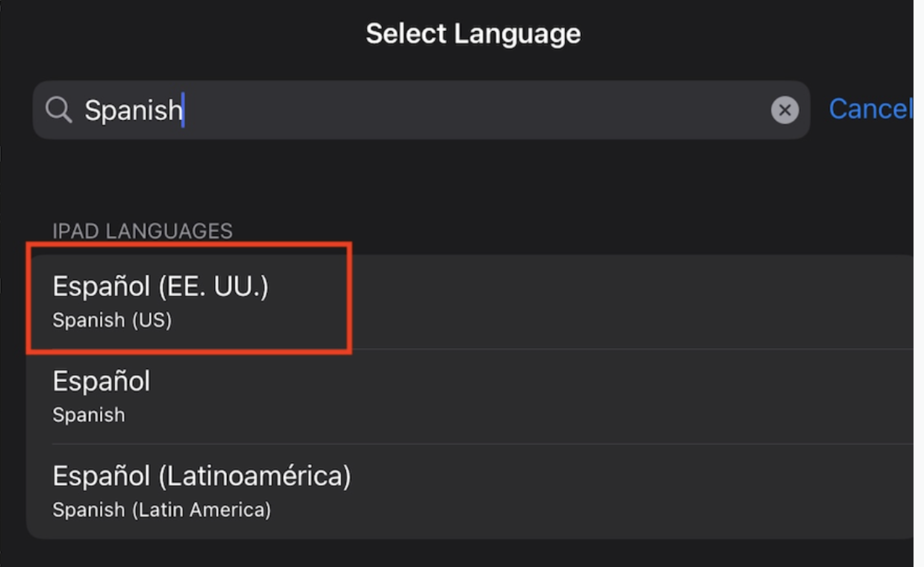
Task: Clear the search text with the X icon
Action: (785, 110)
